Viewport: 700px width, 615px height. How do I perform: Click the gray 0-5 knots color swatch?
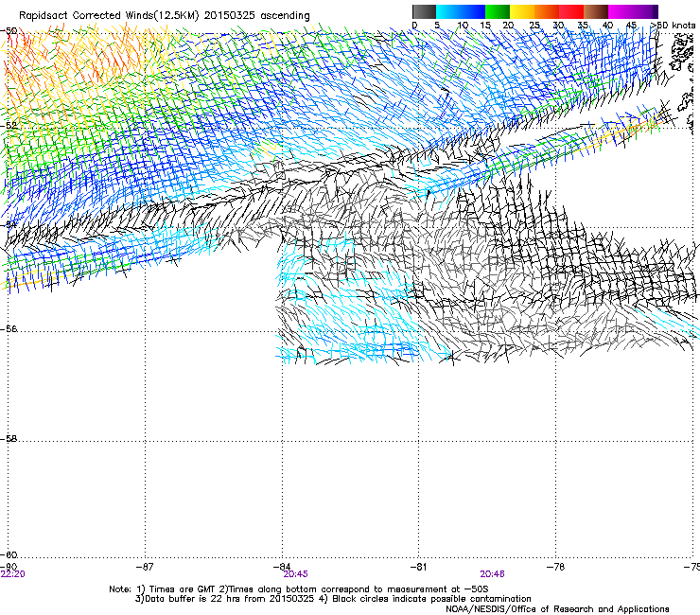pos(424,11)
